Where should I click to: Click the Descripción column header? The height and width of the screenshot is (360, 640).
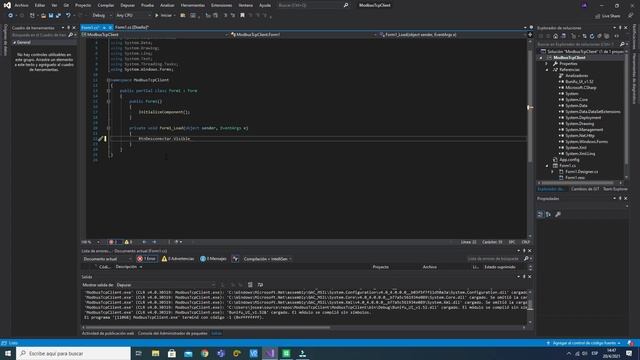(126, 267)
